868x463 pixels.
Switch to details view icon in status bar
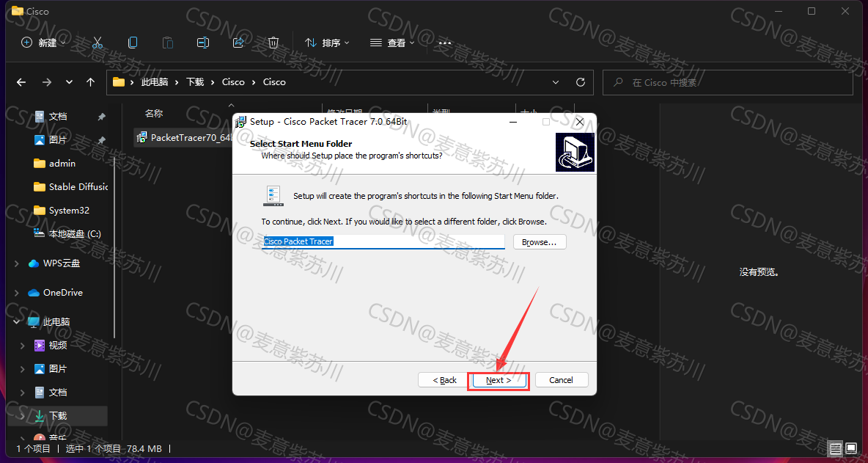(836, 448)
